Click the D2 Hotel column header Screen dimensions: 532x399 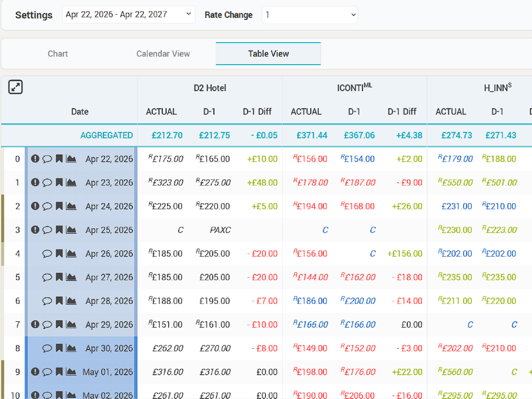[x=210, y=88]
